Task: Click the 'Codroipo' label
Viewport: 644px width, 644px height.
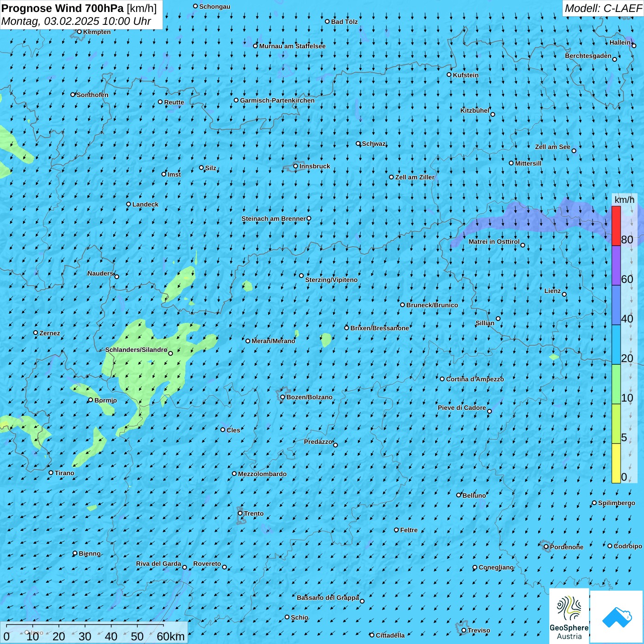Action: coord(628,546)
